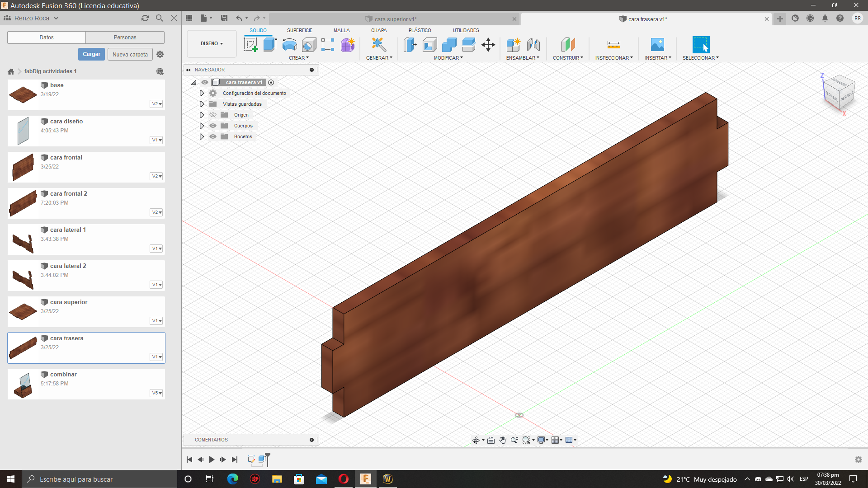Screen dimensions: 868x488
Task: Open version dropdown for combinar
Action: coord(156,393)
